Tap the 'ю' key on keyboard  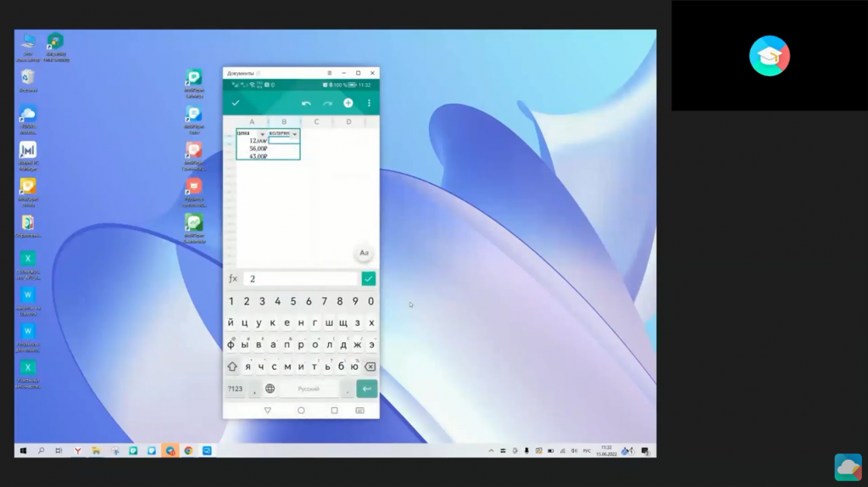click(x=354, y=367)
